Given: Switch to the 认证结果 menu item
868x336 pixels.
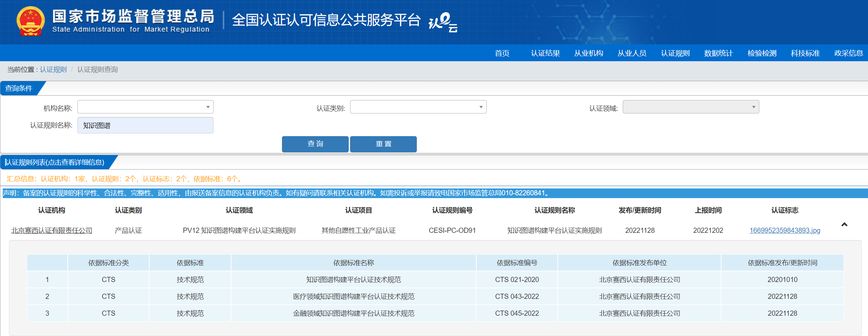Looking at the screenshot, I should pyautogui.click(x=544, y=53).
